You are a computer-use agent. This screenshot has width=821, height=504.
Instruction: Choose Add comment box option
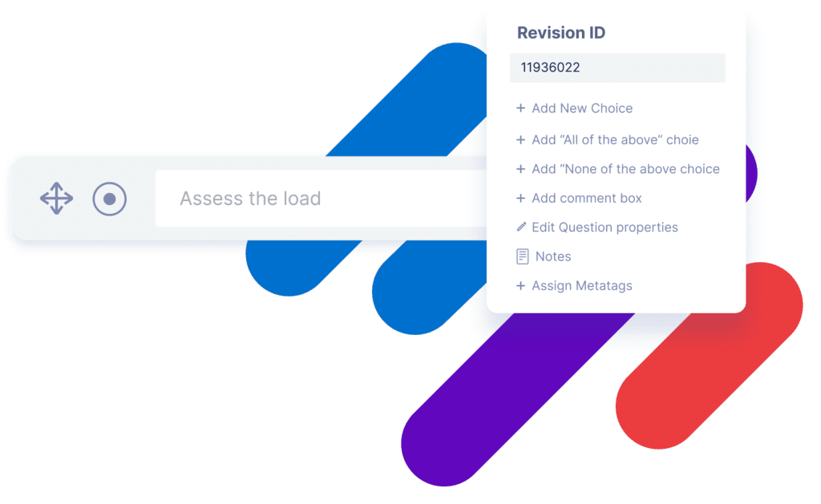coord(586,198)
